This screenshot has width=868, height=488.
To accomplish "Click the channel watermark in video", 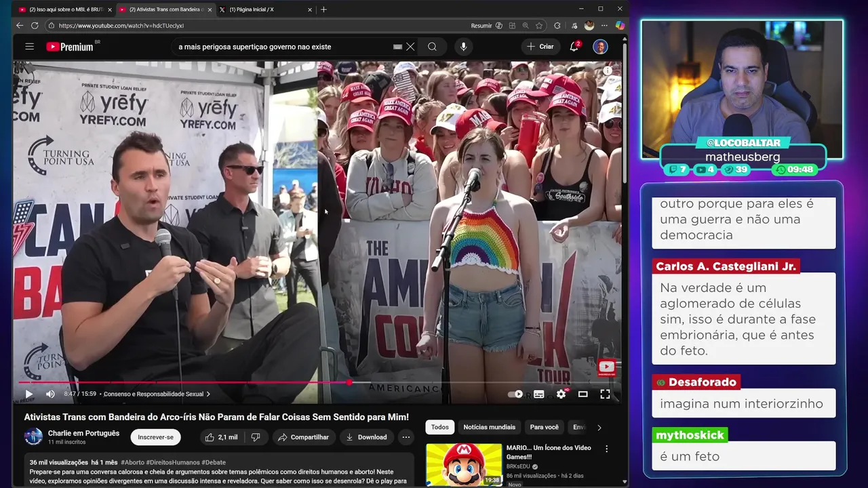I will 606,368.
